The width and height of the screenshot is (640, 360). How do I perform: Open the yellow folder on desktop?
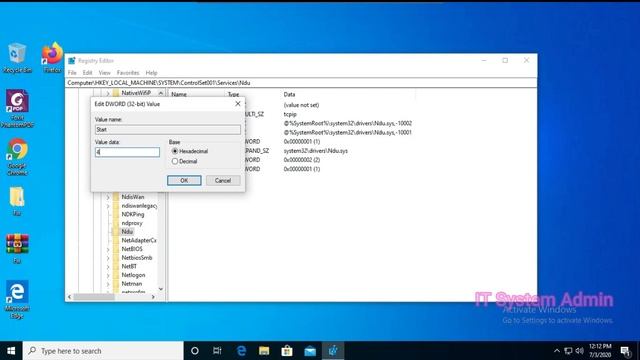(x=17, y=201)
